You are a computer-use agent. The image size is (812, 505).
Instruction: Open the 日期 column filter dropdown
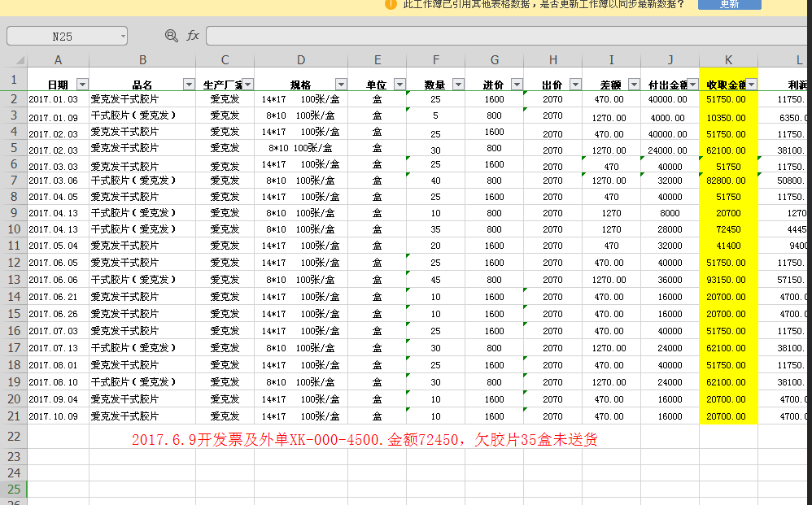[82, 85]
